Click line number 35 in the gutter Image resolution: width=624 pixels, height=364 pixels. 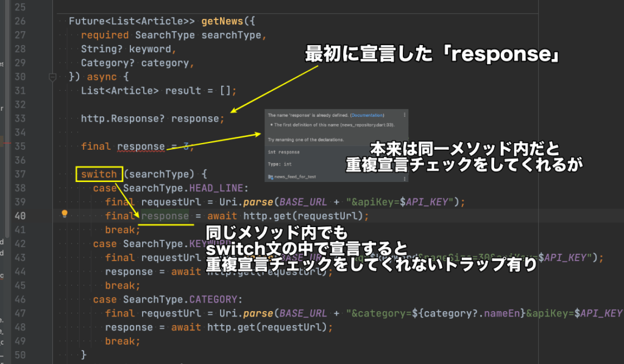[20, 146]
